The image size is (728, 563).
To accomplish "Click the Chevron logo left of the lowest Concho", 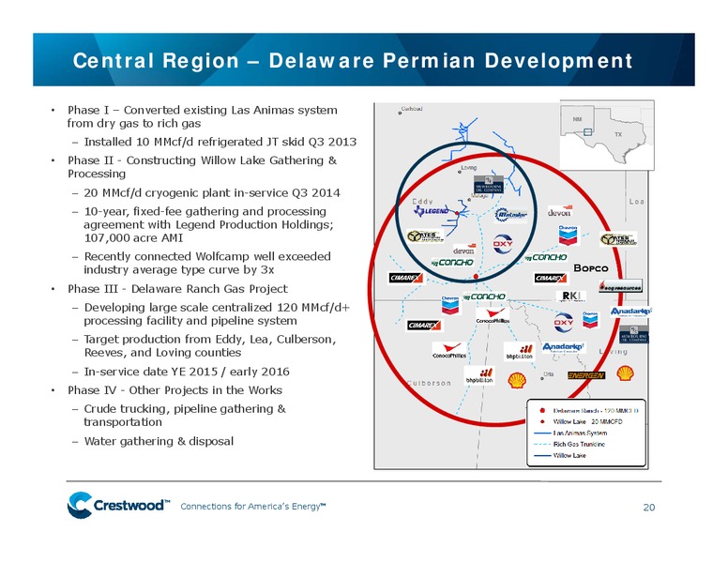I will pos(450,305).
